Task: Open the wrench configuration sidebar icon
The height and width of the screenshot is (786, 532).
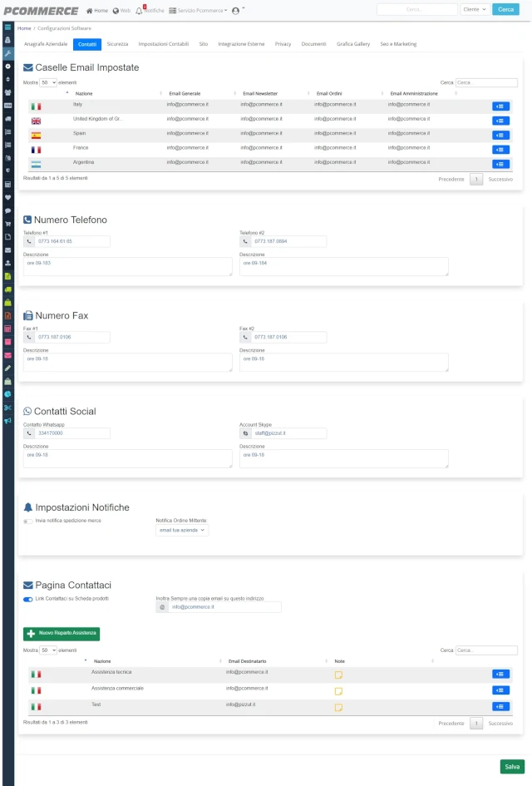Action: click(x=7, y=53)
